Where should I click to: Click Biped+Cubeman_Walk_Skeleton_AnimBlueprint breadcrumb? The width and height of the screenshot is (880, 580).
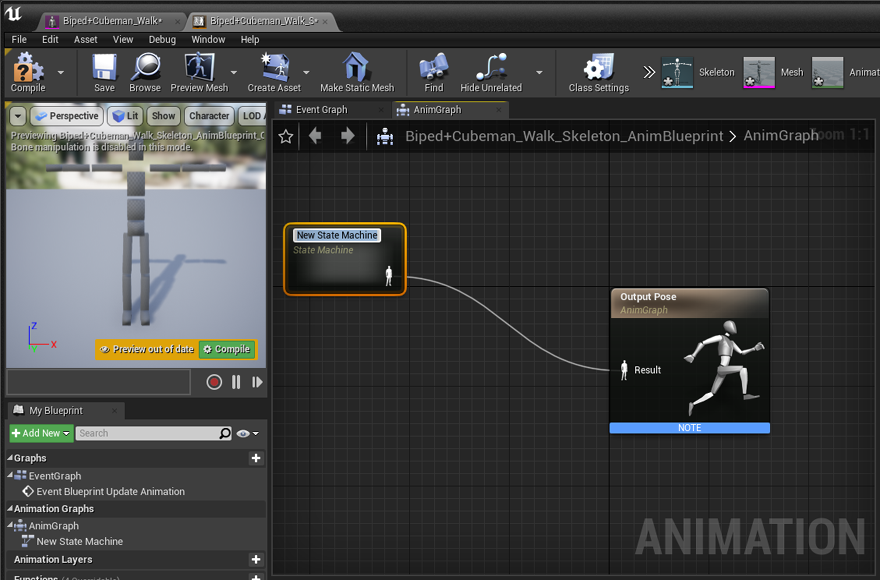point(564,136)
